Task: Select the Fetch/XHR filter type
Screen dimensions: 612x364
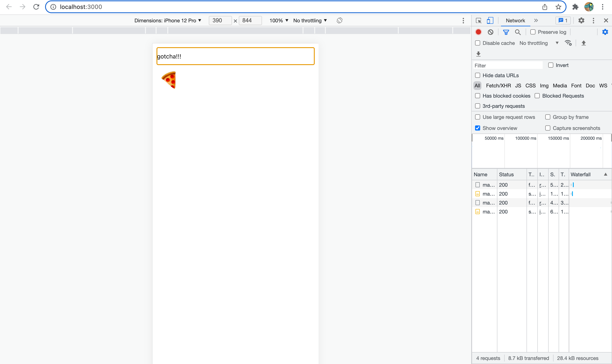Action: [x=498, y=85]
